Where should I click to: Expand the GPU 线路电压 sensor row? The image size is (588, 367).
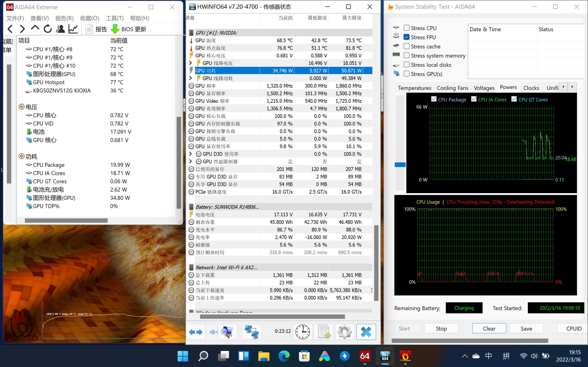[190, 63]
